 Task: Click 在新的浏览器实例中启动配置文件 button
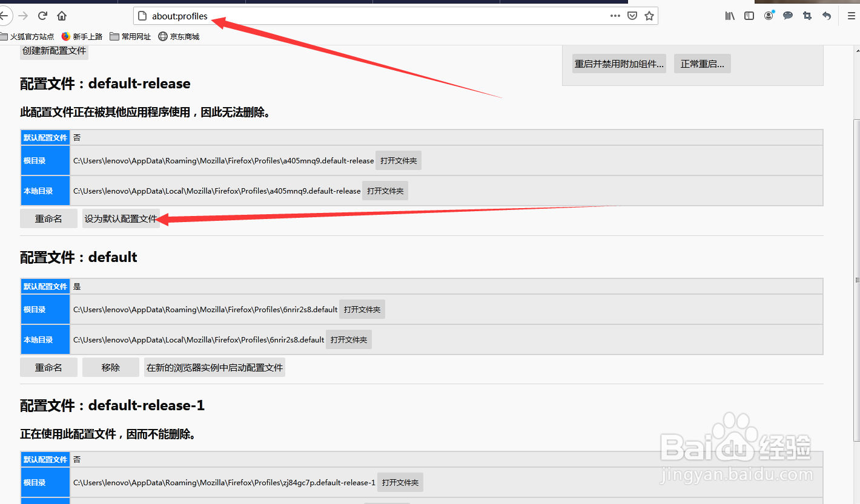[x=214, y=367]
